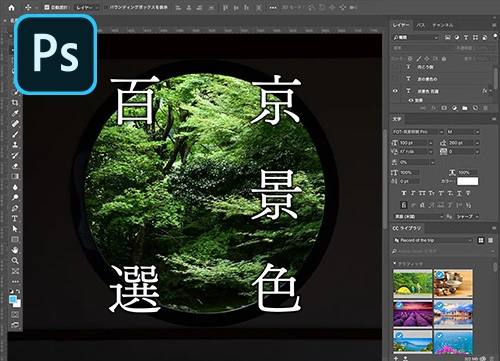Open the Character panel tab
Image resolution: width=500 pixels, height=361 pixels.
pos(397,119)
